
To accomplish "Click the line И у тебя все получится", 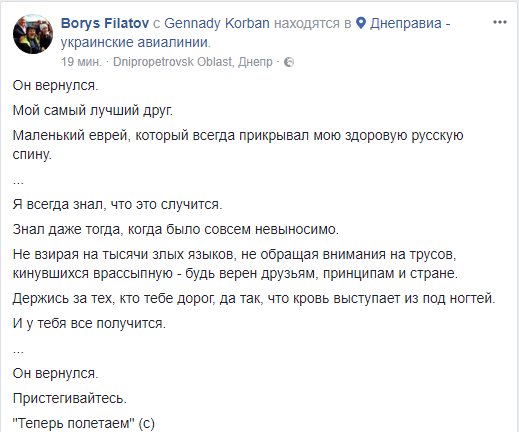I will [x=89, y=323].
